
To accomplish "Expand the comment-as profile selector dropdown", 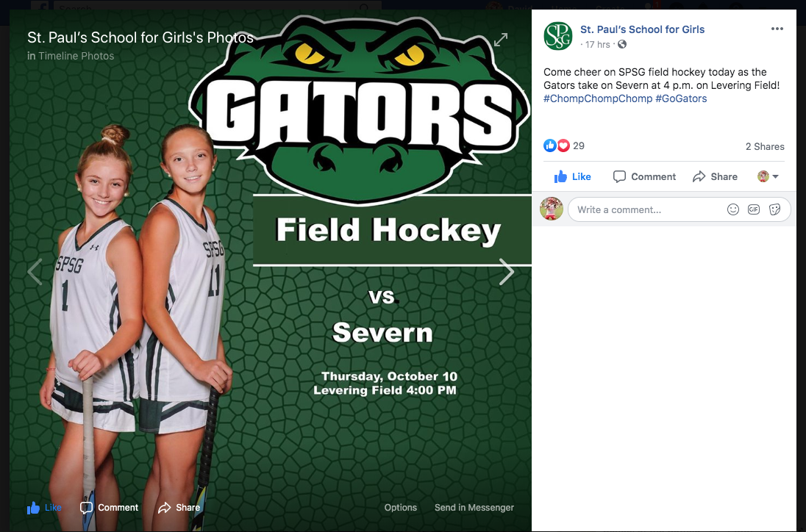I will pyautogui.click(x=768, y=176).
